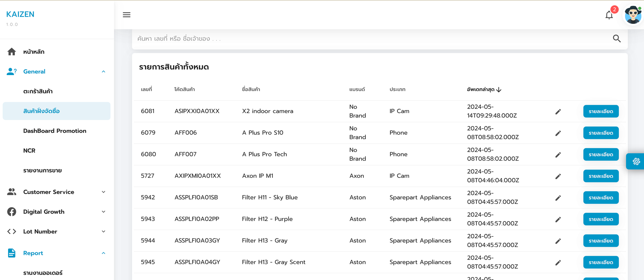Viewport: 644px width, 280px height.
Task: Go to หน้าหลัก menu item
Action: click(x=57, y=52)
